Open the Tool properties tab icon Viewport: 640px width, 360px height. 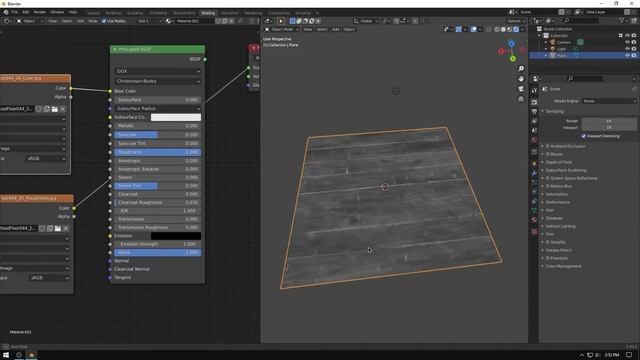click(x=534, y=90)
